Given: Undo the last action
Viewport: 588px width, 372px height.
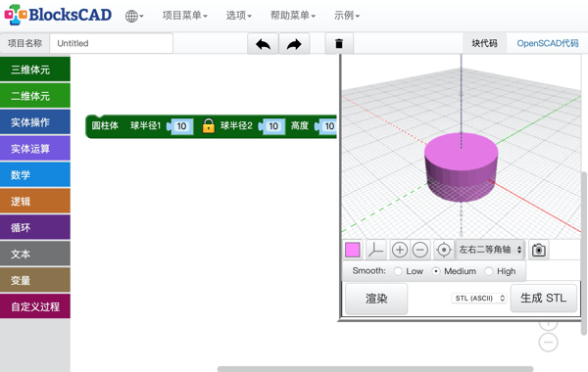Looking at the screenshot, I should (x=263, y=44).
